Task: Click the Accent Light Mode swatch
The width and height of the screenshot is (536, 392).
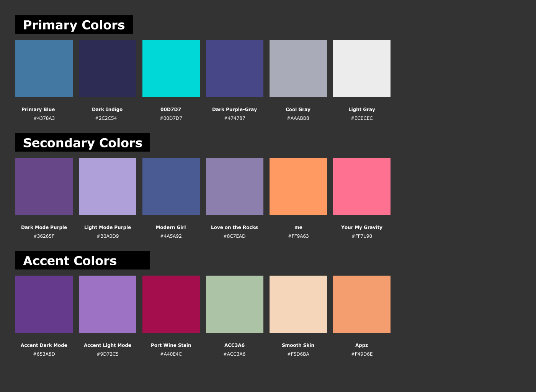Action: point(108,304)
